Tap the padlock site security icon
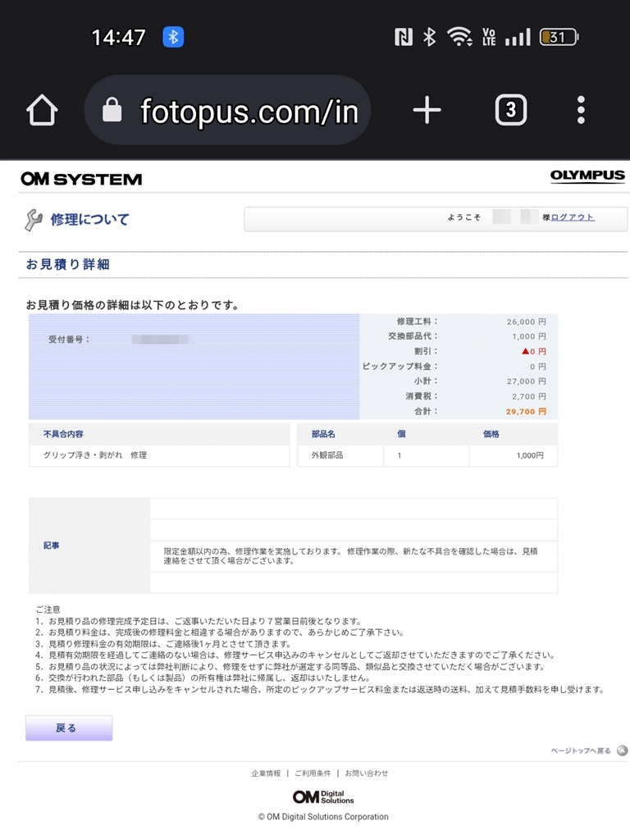The width and height of the screenshot is (630, 840). point(112,110)
